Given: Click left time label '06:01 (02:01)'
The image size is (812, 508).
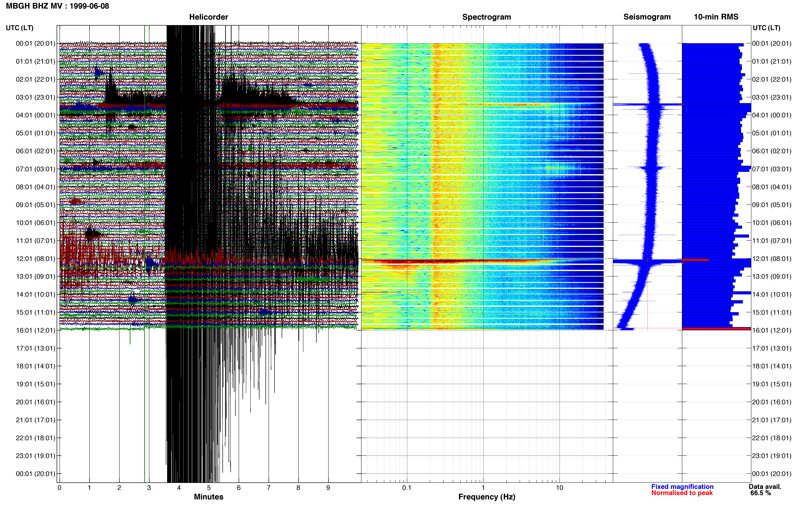Looking at the screenshot, I should tap(35, 151).
